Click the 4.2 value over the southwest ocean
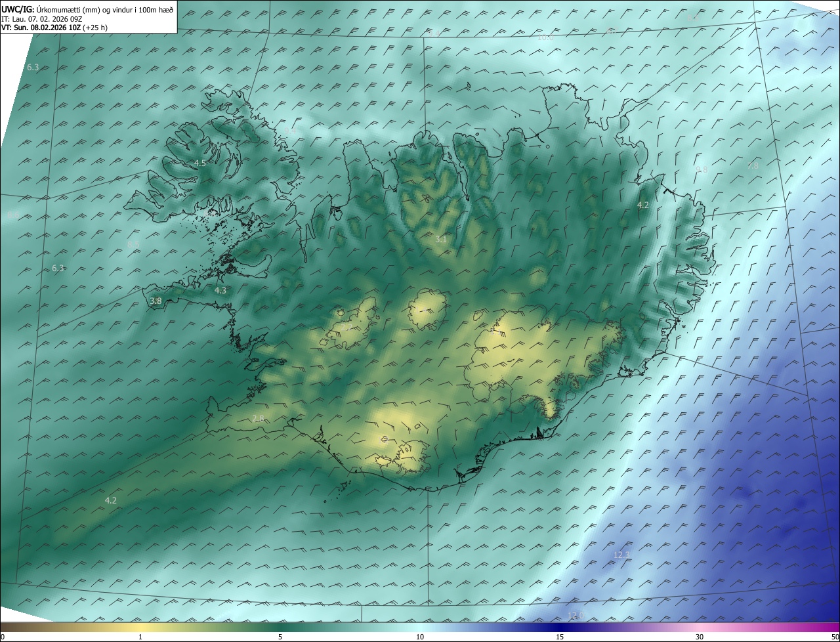Viewport: 840px width, 642px height. coord(111,500)
